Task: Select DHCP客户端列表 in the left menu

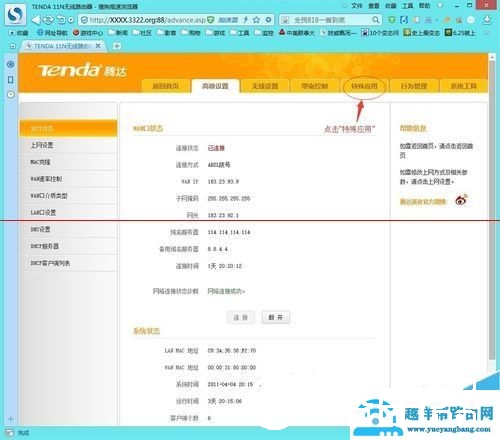Action: [x=69, y=263]
